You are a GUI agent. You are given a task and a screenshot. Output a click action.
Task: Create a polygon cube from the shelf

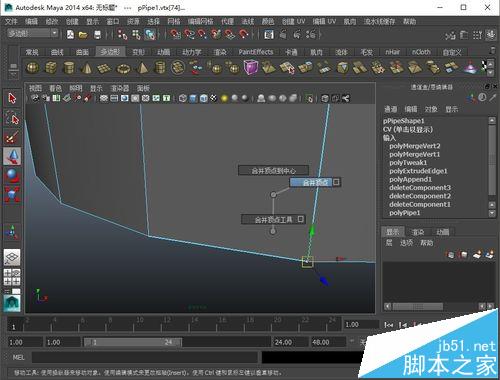[x=51, y=68]
